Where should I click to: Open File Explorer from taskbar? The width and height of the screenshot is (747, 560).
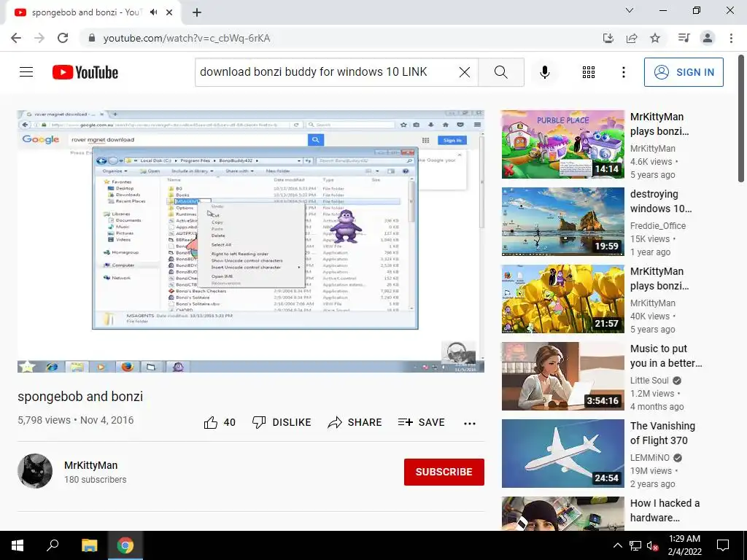[x=89, y=545]
